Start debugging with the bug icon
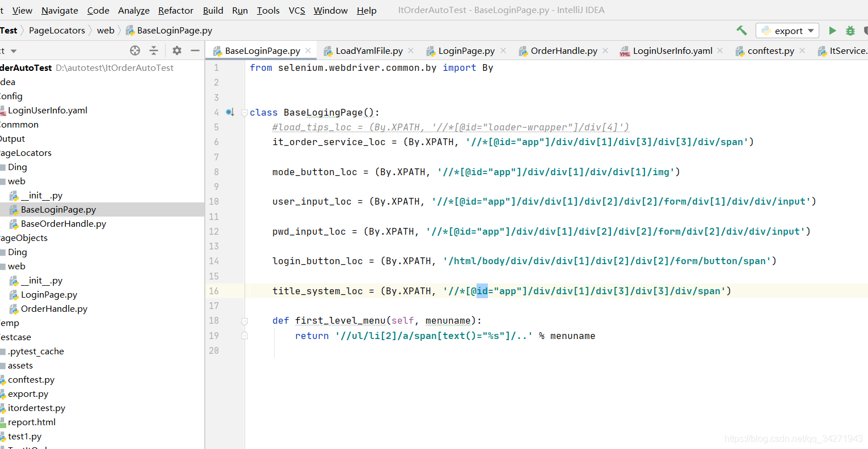This screenshot has width=868, height=449. tap(850, 31)
